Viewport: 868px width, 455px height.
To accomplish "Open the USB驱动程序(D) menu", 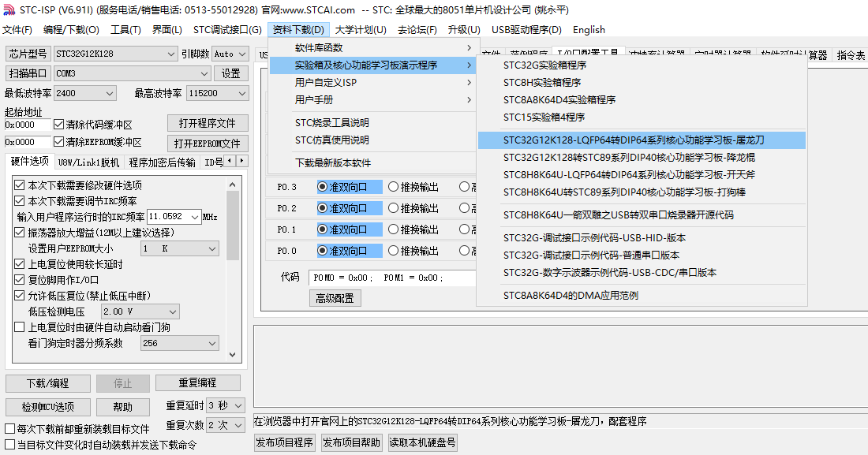I will [526, 30].
